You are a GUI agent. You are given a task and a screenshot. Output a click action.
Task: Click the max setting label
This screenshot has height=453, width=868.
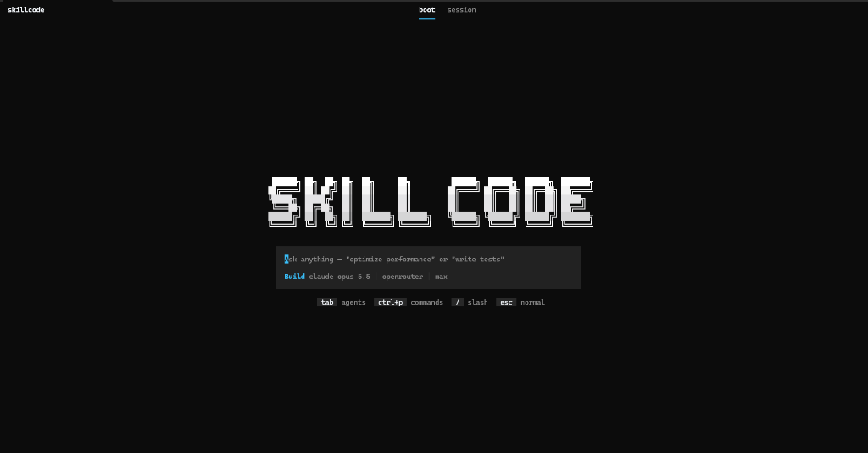pyautogui.click(x=441, y=277)
